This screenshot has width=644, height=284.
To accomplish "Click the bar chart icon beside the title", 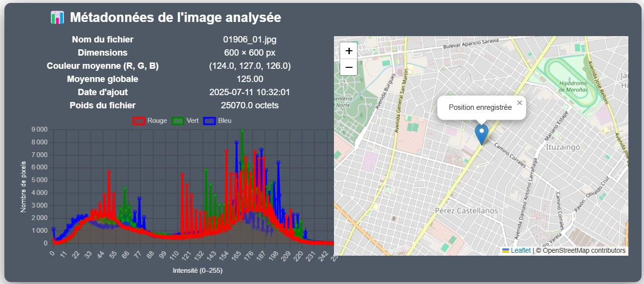I will point(57,18).
